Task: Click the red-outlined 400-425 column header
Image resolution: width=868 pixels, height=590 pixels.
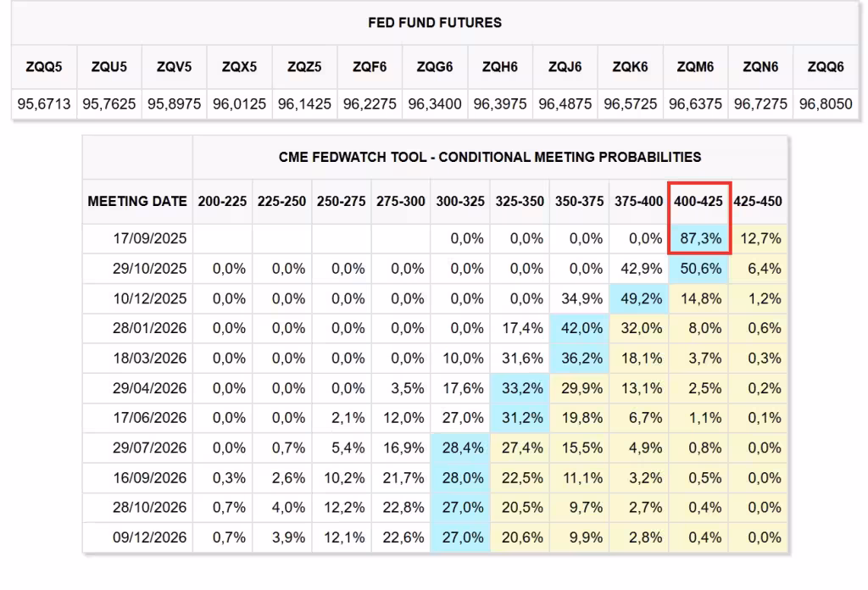Action: [x=698, y=202]
